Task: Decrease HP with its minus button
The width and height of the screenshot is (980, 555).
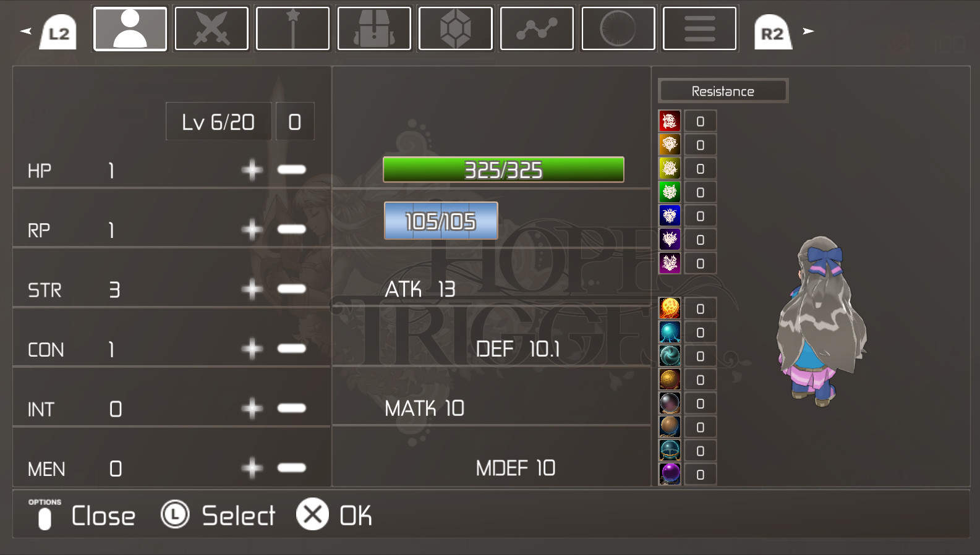Action: point(292,169)
